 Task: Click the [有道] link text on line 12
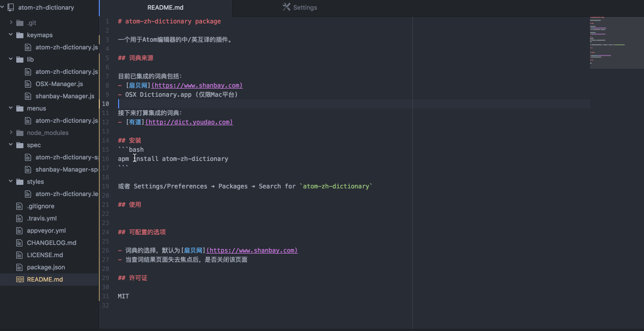(x=135, y=122)
